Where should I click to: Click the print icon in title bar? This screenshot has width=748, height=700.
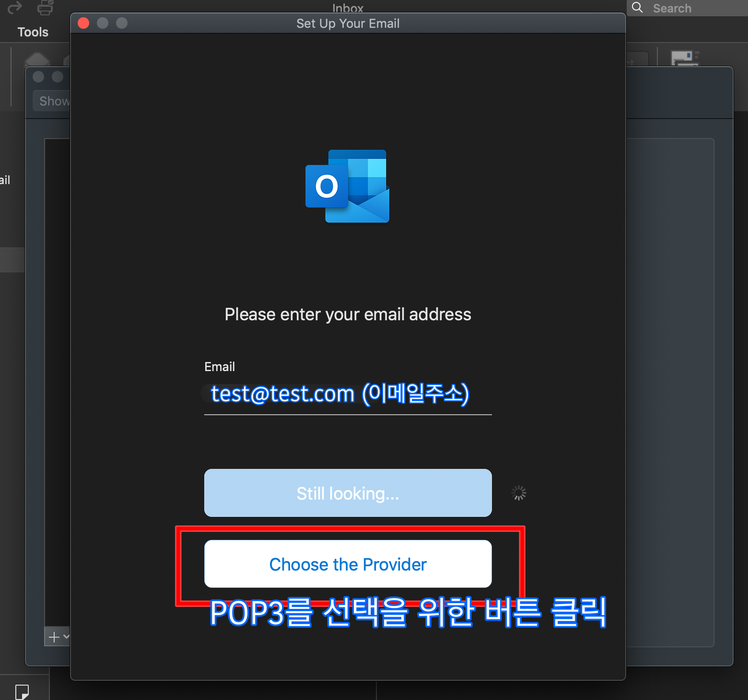(45, 8)
